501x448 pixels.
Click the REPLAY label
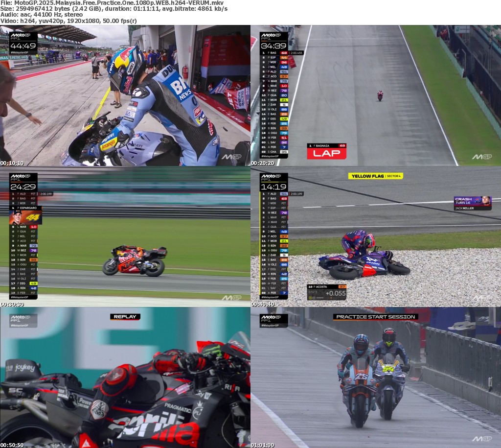tap(125, 317)
